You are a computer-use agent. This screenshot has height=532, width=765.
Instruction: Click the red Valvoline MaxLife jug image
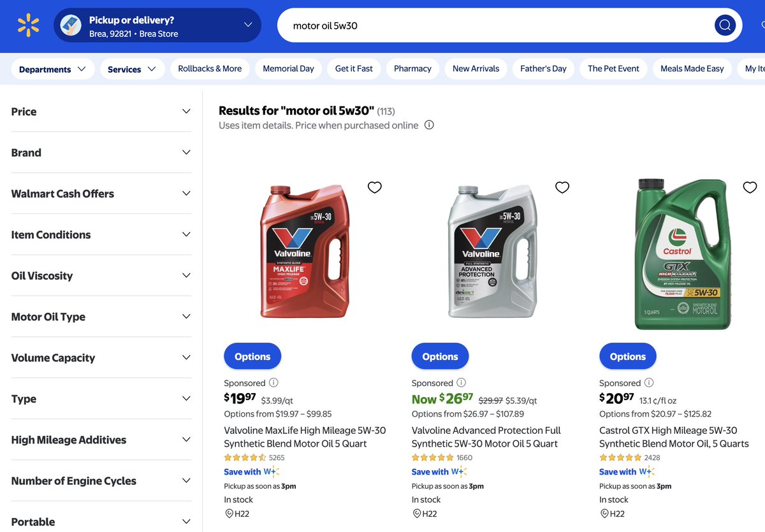pyautogui.click(x=304, y=250)
